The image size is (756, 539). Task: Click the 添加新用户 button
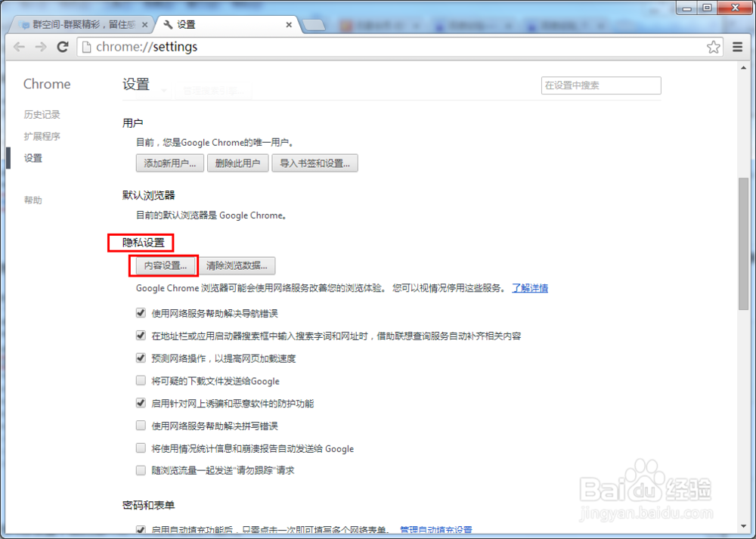click(169, 163)
